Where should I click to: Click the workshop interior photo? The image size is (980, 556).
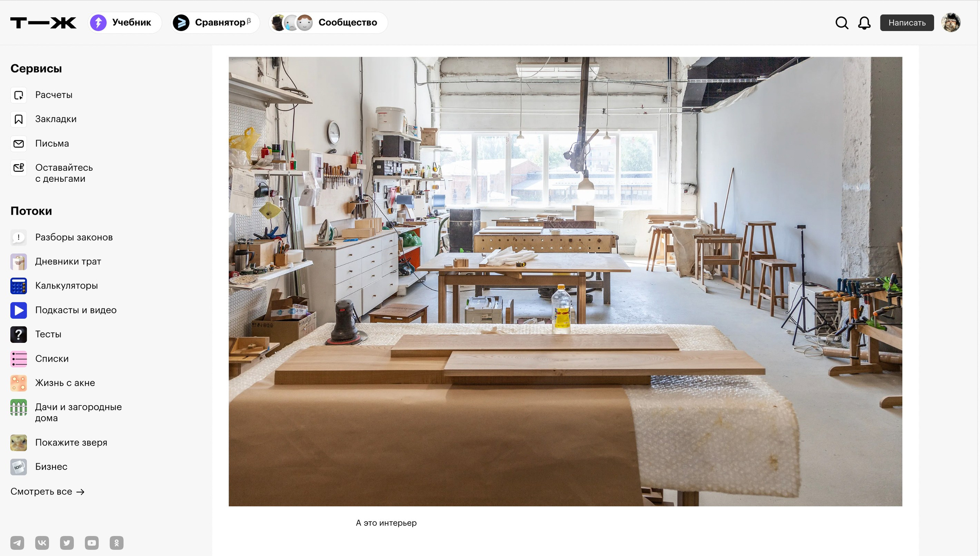point(565,282)
